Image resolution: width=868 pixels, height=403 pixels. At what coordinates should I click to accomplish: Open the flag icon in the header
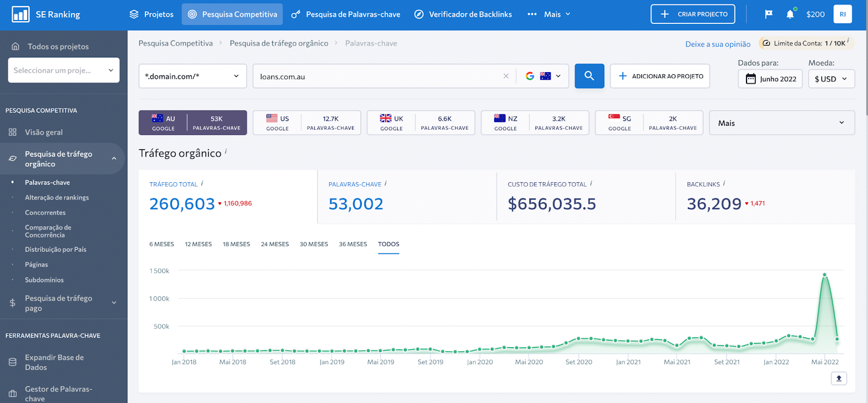coord(769,14)
